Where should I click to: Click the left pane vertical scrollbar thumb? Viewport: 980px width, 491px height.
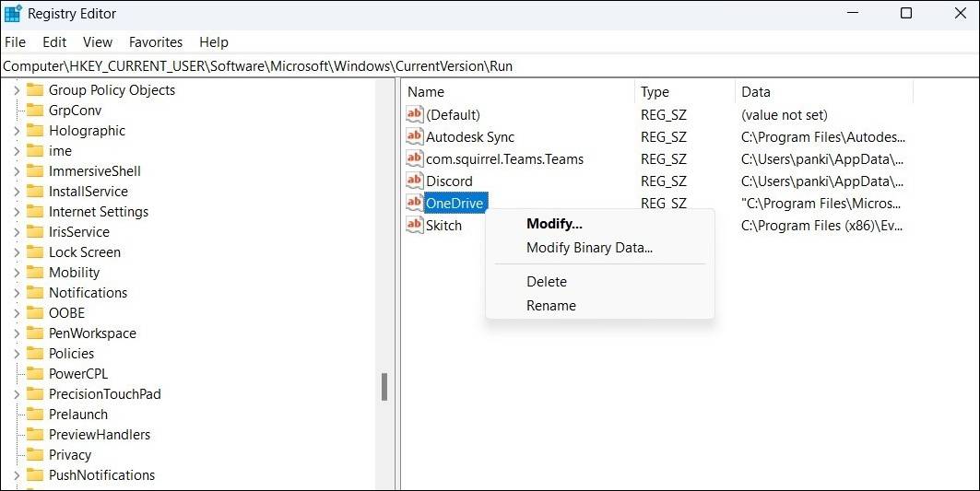click(x=384, y=387)
